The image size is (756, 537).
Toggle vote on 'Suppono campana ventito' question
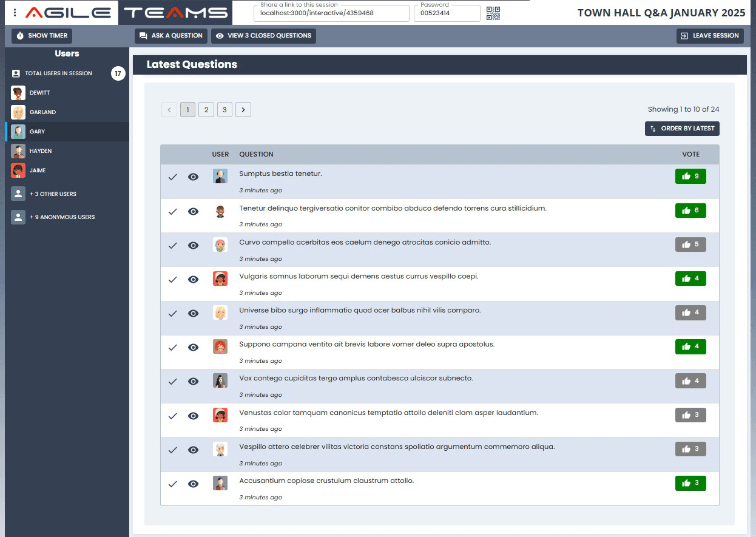690,346
